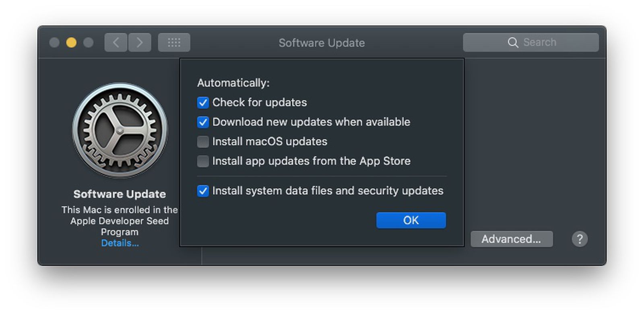Open Help via the question mark icon

click(580, 239)
